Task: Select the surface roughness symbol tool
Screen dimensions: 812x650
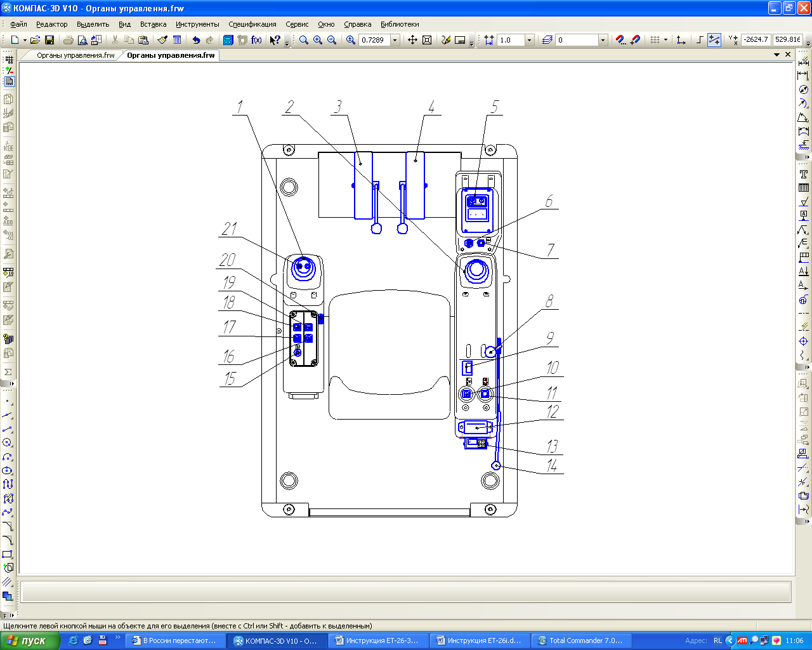Action: point(804,202)
